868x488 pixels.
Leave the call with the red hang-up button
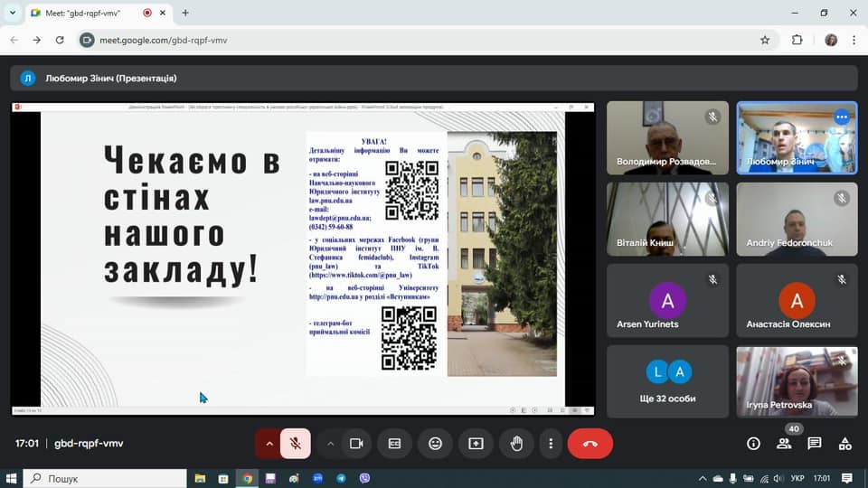point(590,444)
